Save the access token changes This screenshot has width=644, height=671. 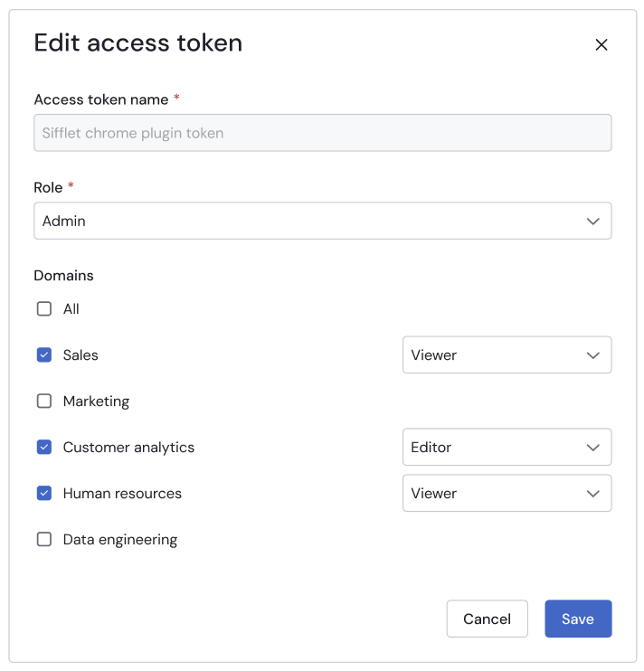point(578,619)
